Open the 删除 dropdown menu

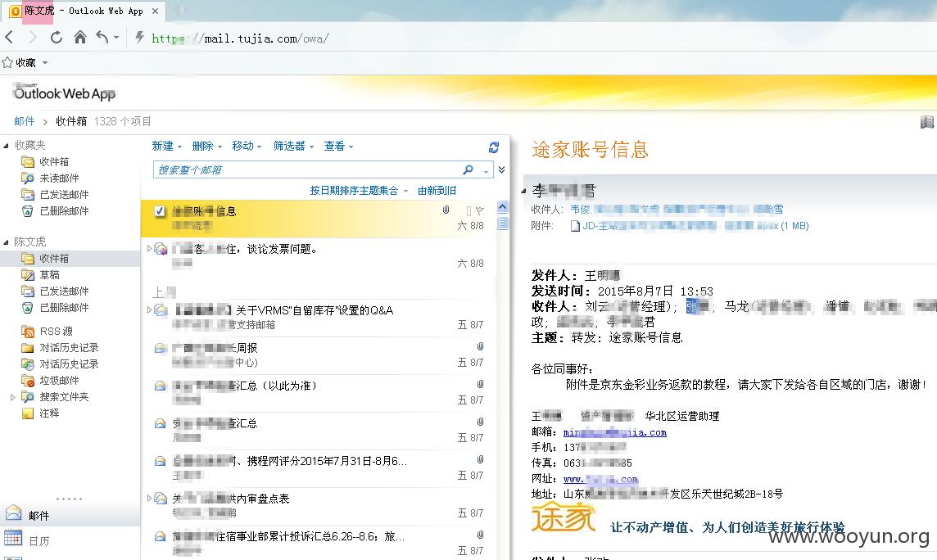pyautogui.click(x=206, y=147)
